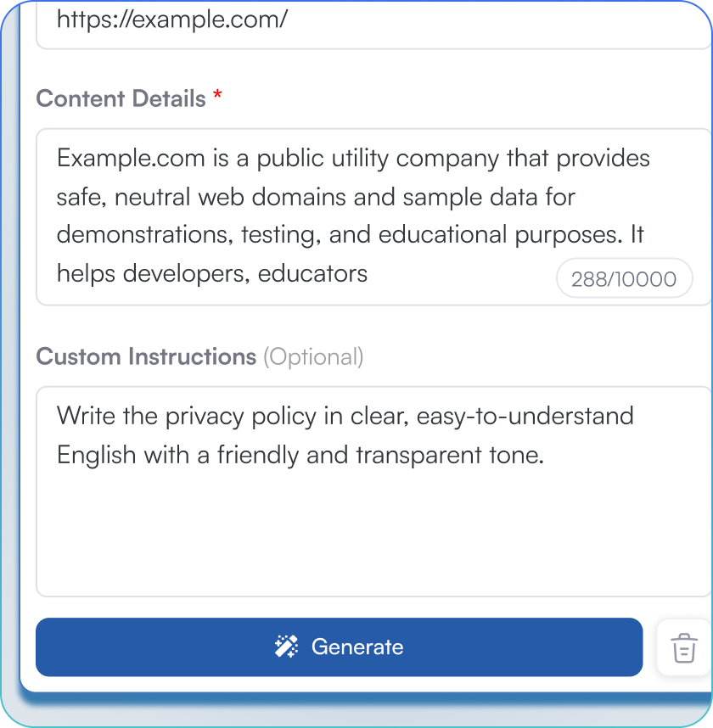Click the red asterisk next to Content Details
Viewport: 713px width, 728px height.
pyautogui.click(x=217, y=95)
